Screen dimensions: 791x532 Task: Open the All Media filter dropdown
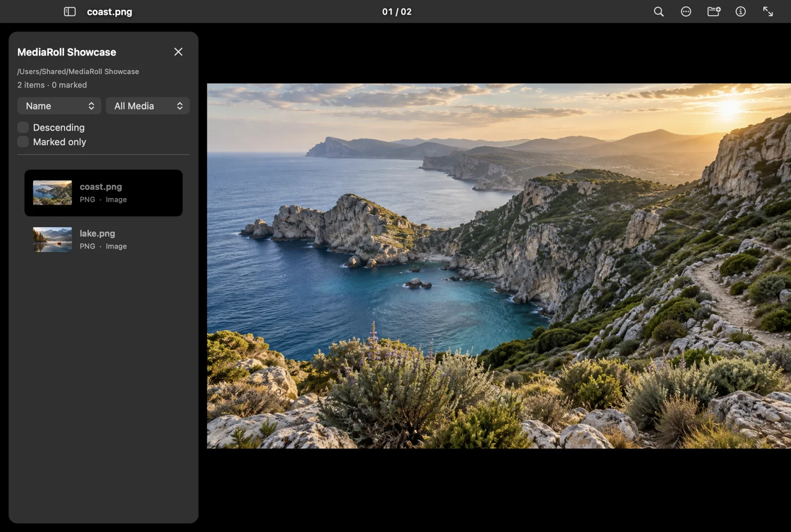point(147,106)
